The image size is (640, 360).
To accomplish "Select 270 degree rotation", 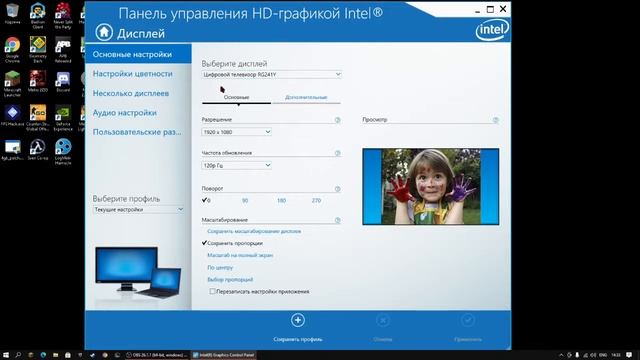I will pyautogui.click(x=316, y=200).
